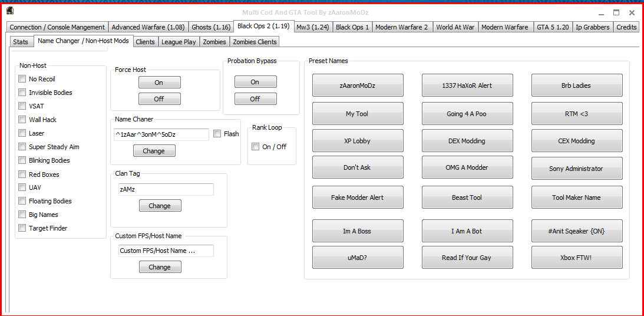Turn Probation Bypass Off
The height and width of the screenshot is (316, 644).
pyautogui.click(x=256, y=98)
